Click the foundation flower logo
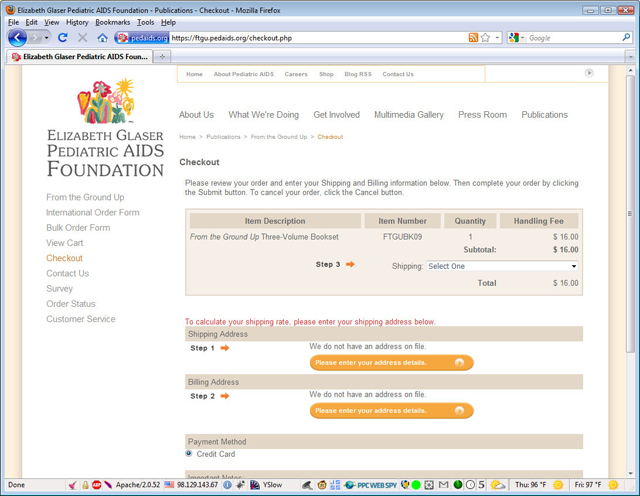 (106, 101)
